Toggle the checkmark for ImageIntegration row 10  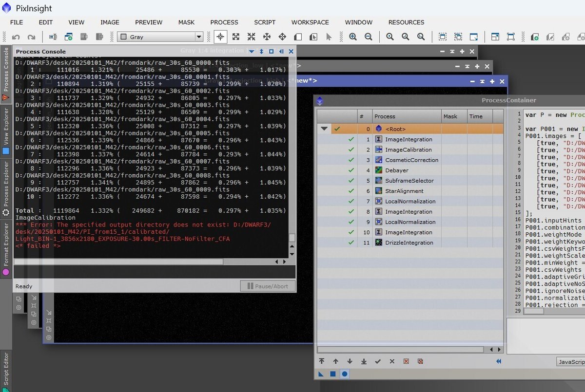pyautogui.click(x=351, y=232)
